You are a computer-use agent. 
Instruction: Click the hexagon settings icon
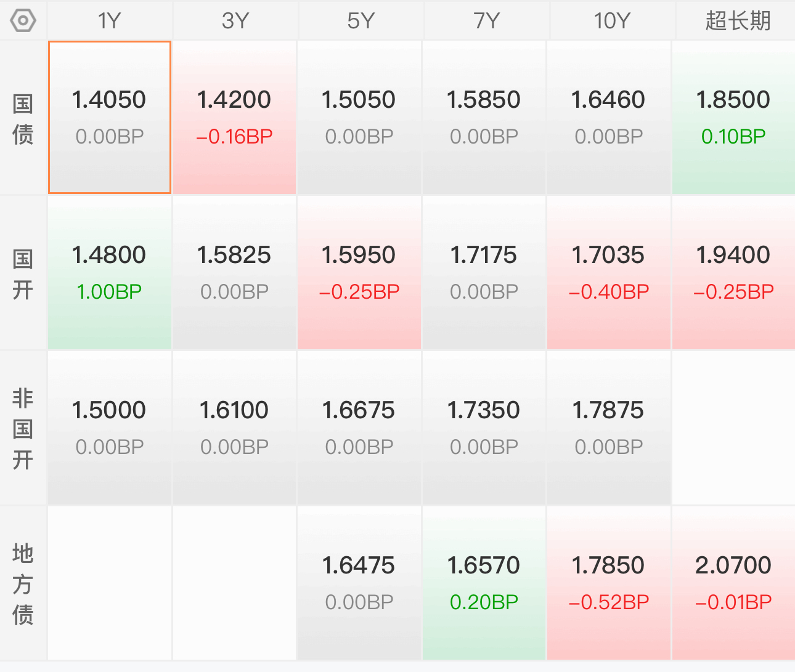[x=23, y=20]
